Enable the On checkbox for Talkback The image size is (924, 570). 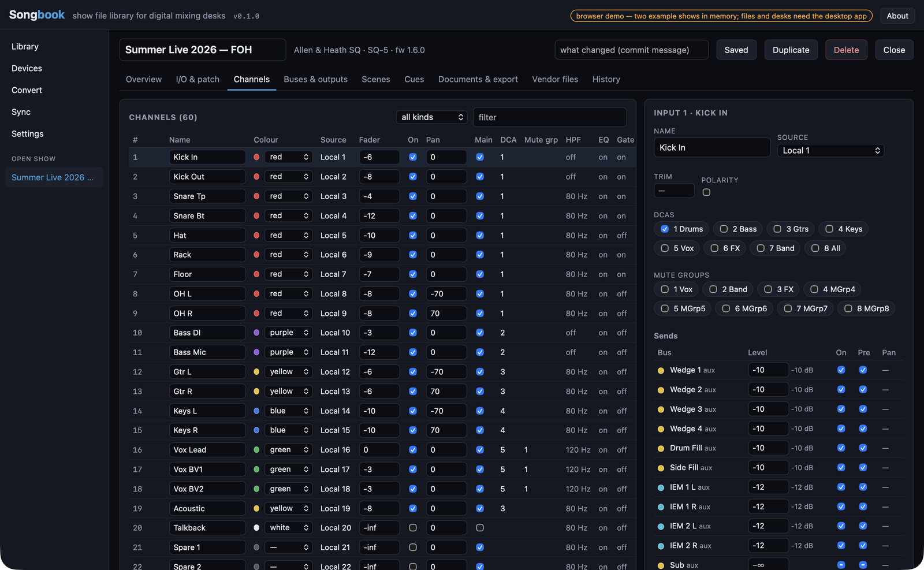click(x=413, y=528)
